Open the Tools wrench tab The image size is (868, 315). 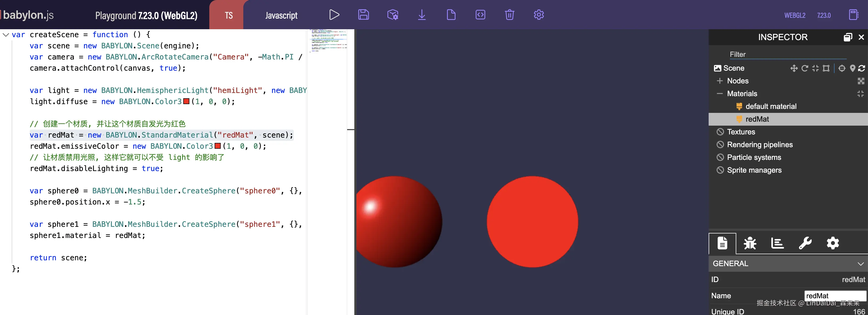click(x=805, y=243)
